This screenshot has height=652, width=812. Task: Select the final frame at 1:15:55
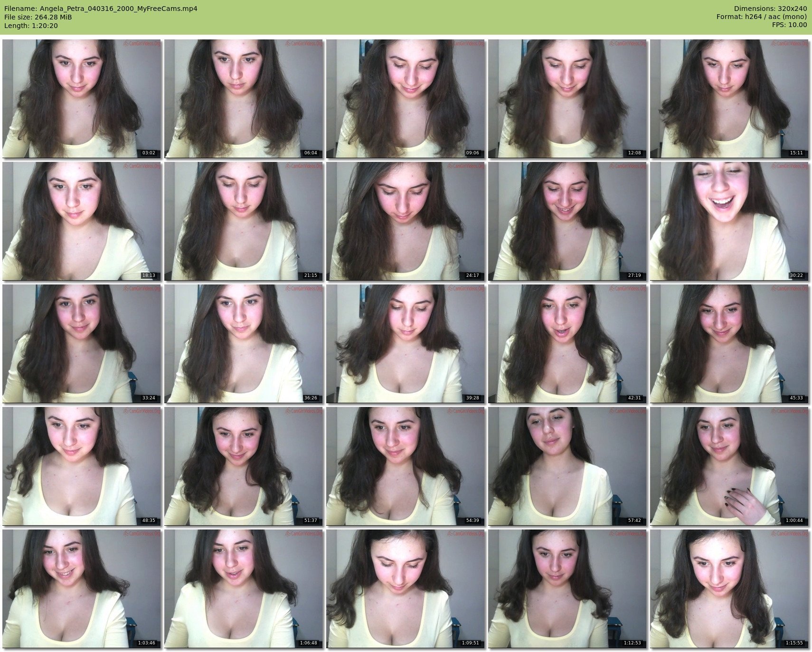[729, 588]
